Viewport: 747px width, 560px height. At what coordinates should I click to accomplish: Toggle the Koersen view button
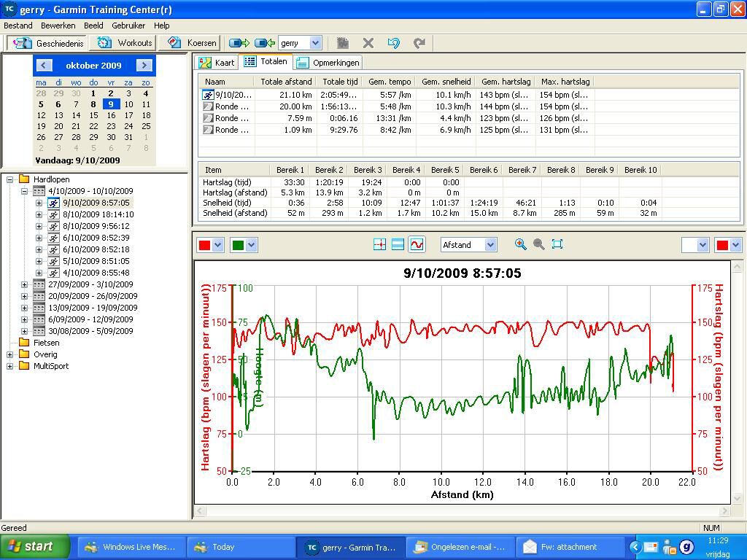(x=193, y=43)
